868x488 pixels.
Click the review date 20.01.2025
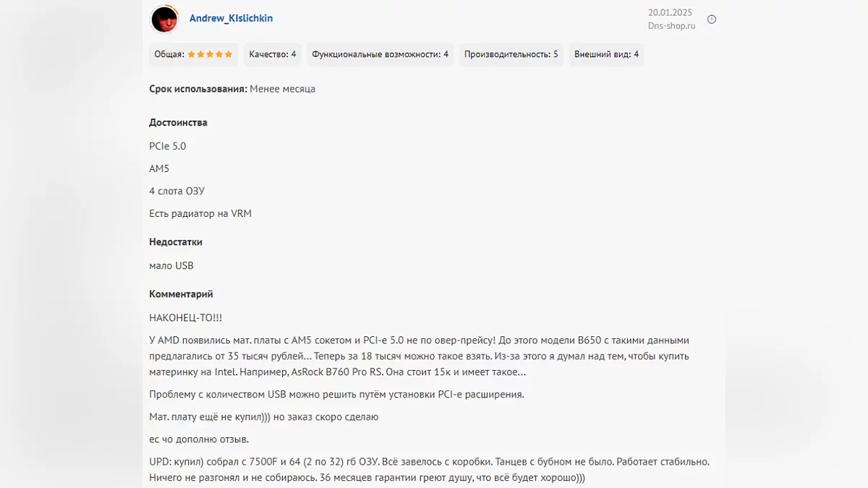tap(671, 12)
